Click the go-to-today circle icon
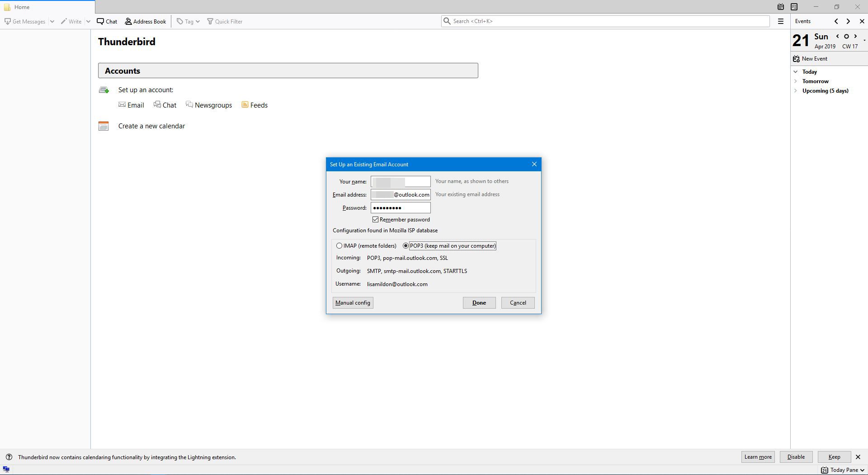 846,37
